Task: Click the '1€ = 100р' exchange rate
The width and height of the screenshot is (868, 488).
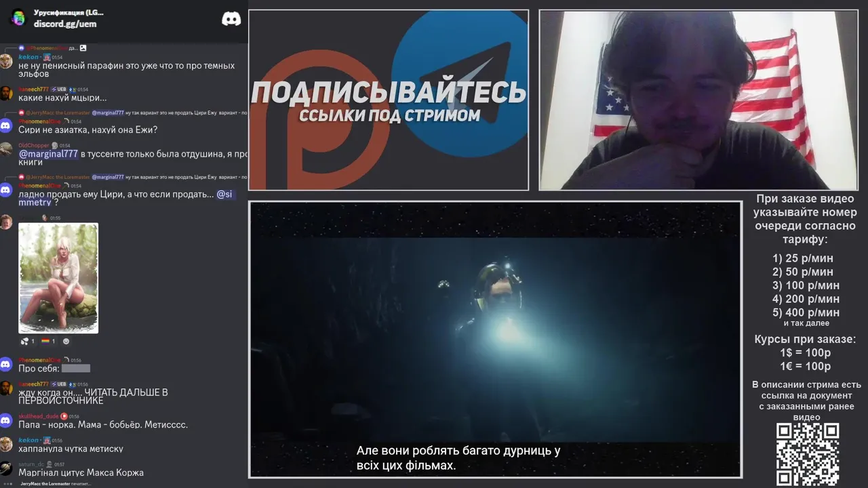Action: 806,367
